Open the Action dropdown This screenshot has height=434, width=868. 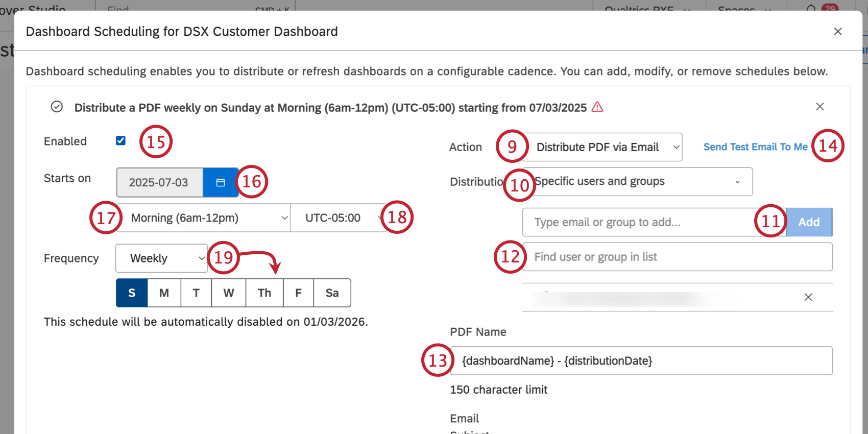602,147
